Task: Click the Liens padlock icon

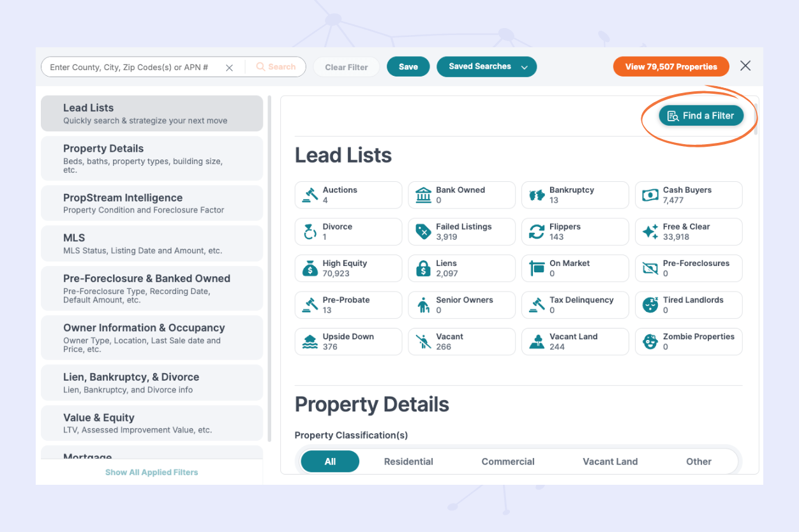Action: 423,268
